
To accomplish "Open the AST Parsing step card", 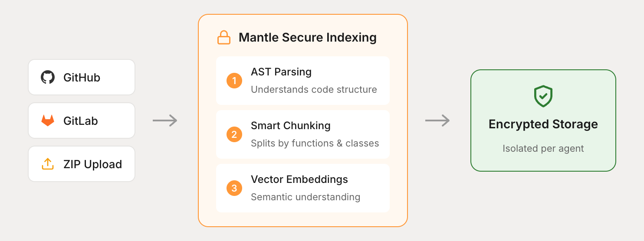I will point(303,81).
